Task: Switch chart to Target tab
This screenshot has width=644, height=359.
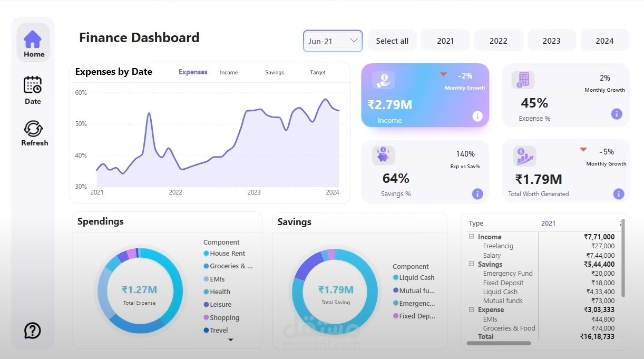Action: click(x=318, y=73)
